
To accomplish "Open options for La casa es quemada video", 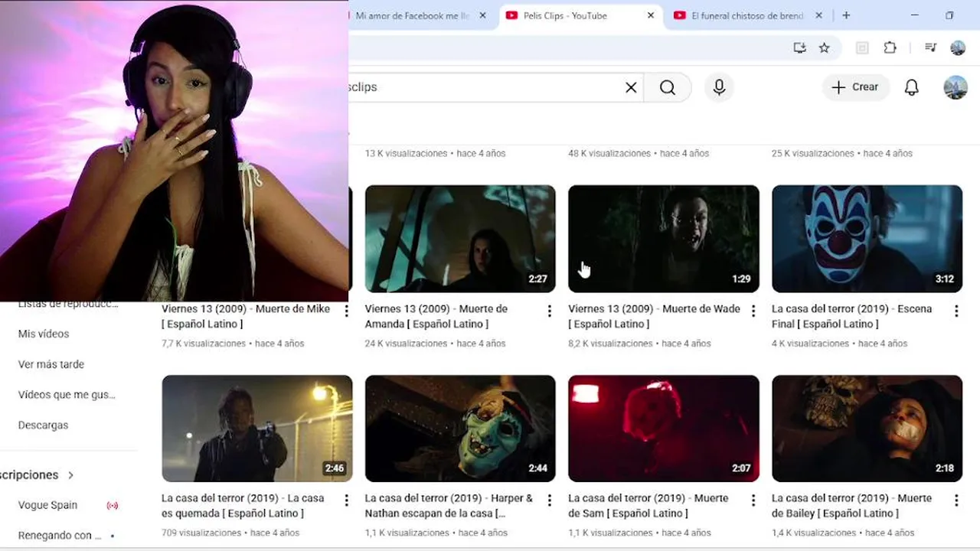I will point(346,500).
